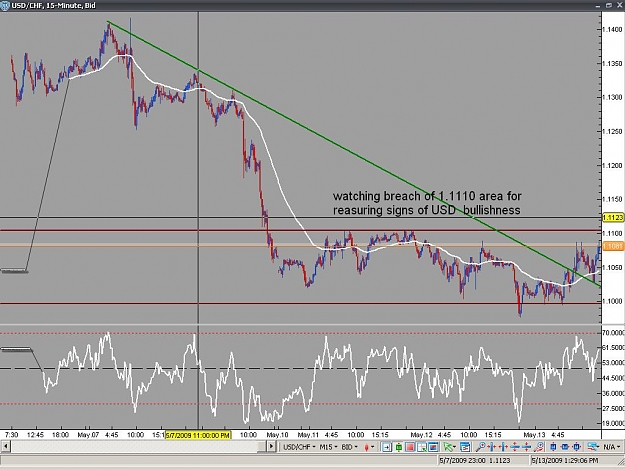Image resolution: width=625 pixels, height=469 pixels.
Task: Click the red square toolbar icon
Action: (x=410, y=447)
